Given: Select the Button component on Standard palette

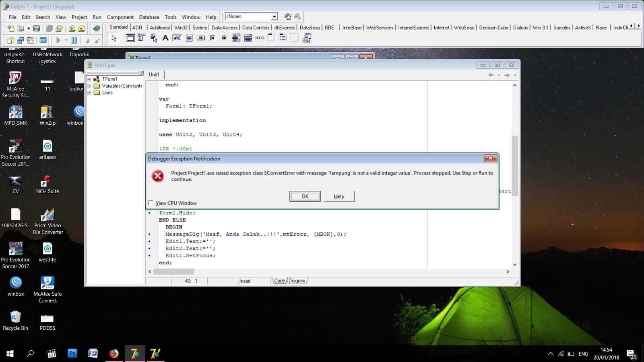Looking at the screenshot, I should (201, 38).
